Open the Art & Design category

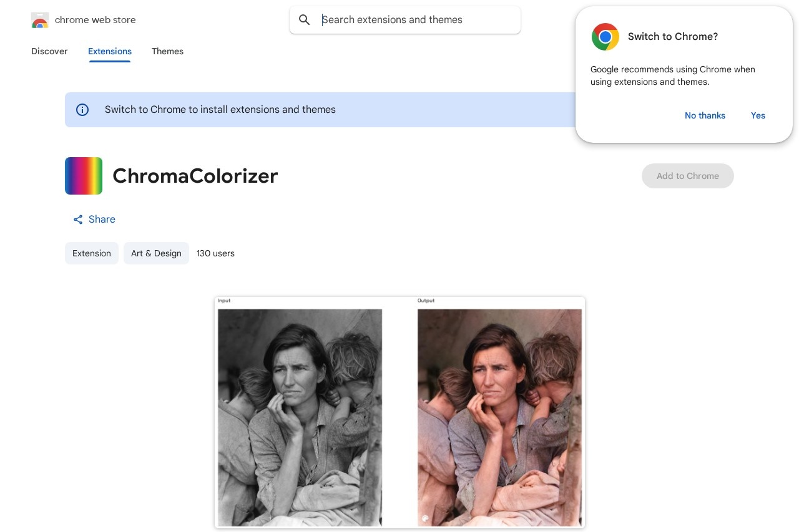pyautogui.click(x=156, y=253)
